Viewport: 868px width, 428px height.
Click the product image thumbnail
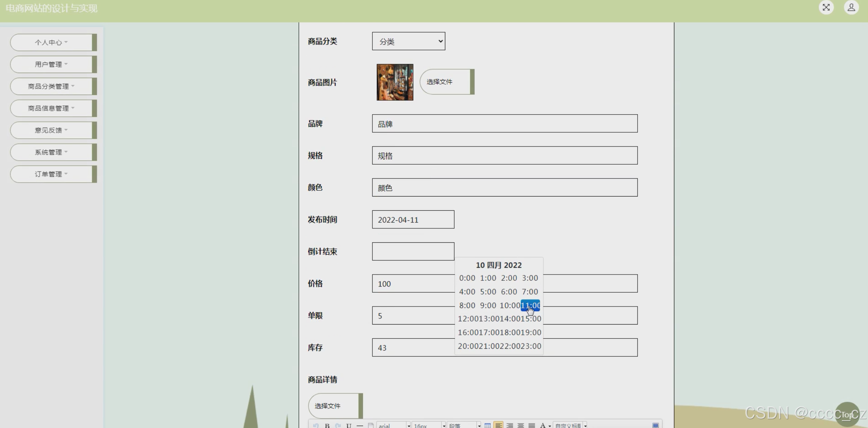pos(395,82)
